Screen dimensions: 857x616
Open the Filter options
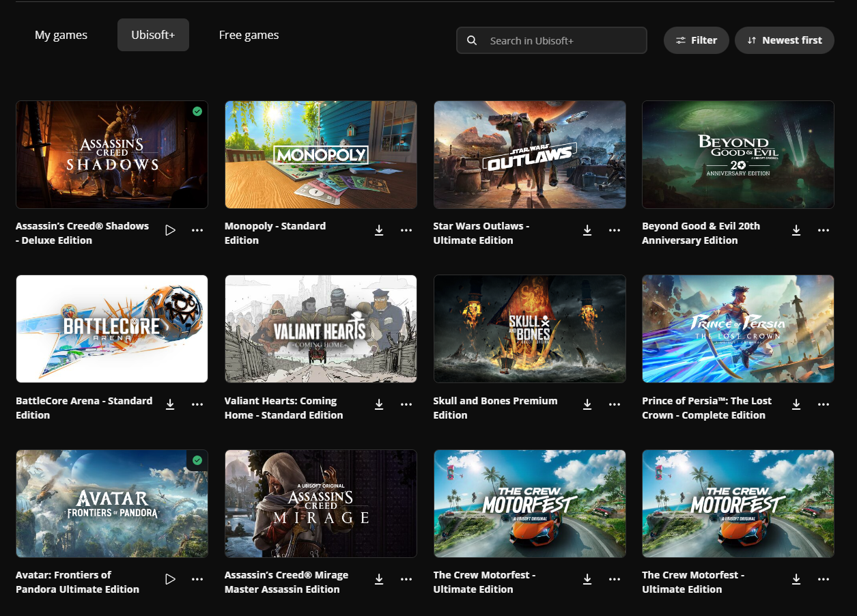697,40
